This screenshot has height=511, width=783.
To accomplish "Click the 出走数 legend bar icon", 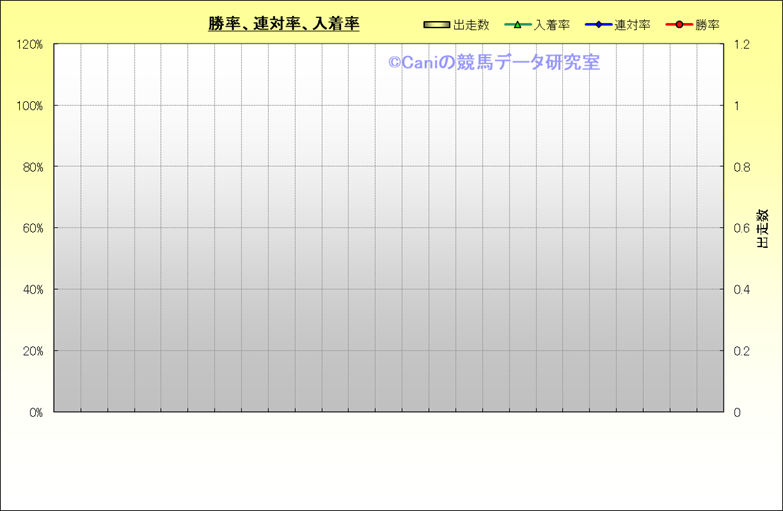I will 436,25.
